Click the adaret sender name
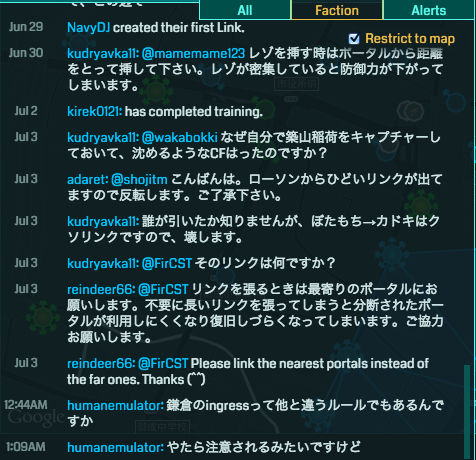 88,180
